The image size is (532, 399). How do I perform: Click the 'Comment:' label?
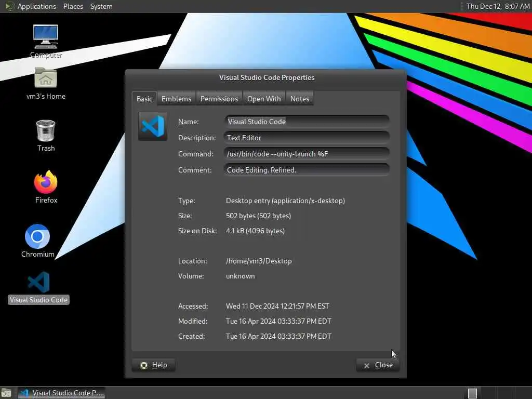[x=195, y=170]
